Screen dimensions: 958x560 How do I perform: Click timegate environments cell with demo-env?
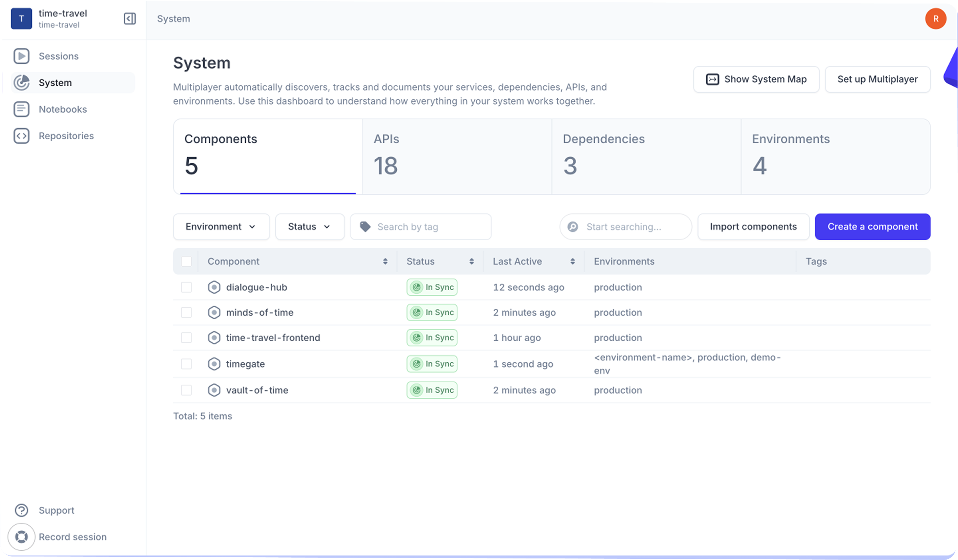(x=687, y=364)
